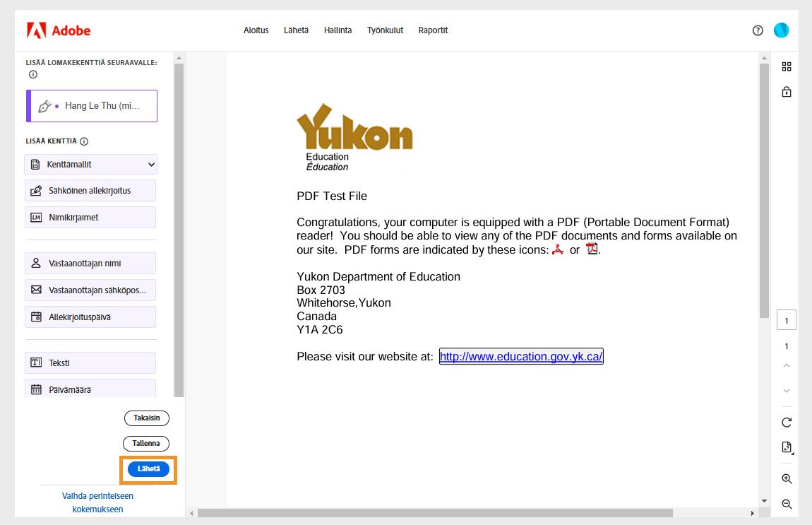
Task: Go to previous page with up chevron
Action: click(787, 365)
